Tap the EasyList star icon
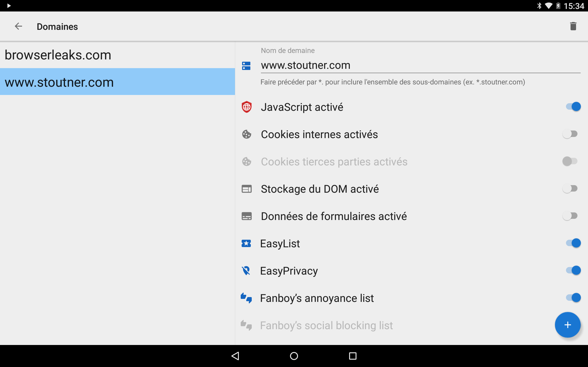The height and width of the screenshot is (367, 588). coord(246,243)
